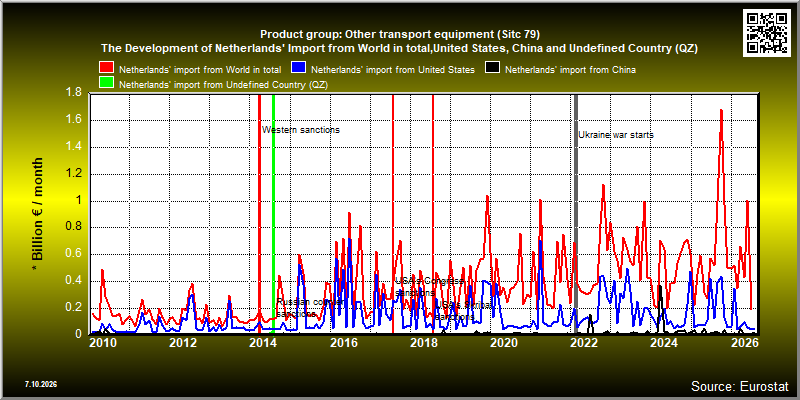This screenshot has width=800, height=400.
Task: Click the y-axis value 1
Action: [x=80, y=201]
